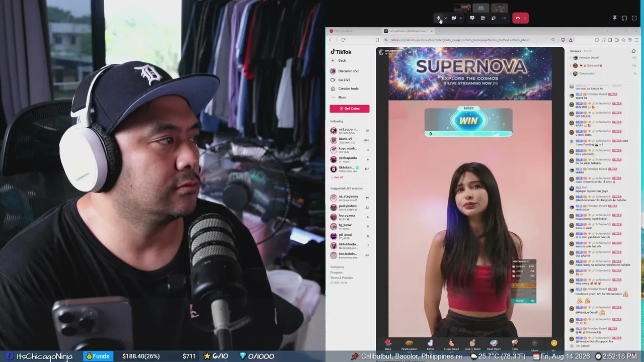
Task: Open a new browser tab
Action: 440,31
